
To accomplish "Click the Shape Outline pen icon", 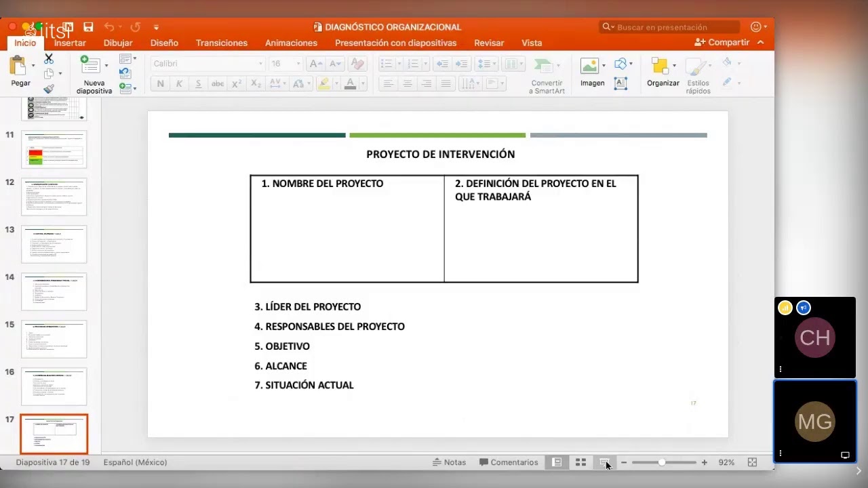I will click(x=727, y=82).
